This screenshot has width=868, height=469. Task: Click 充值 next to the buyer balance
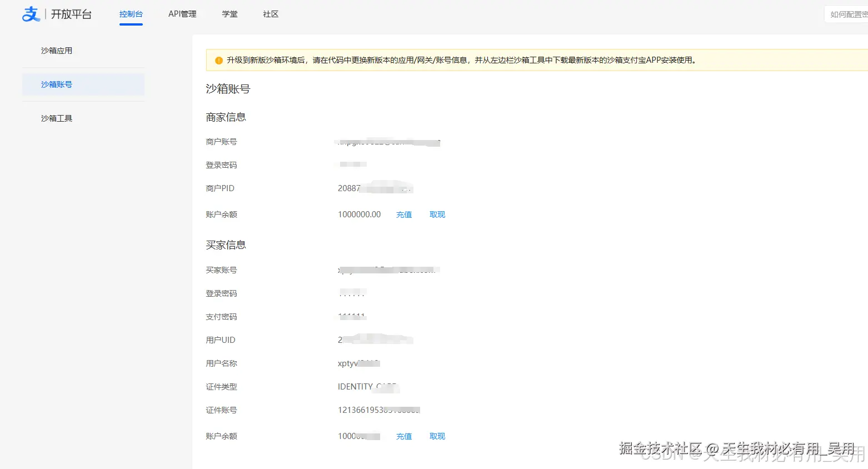(404, 436)
